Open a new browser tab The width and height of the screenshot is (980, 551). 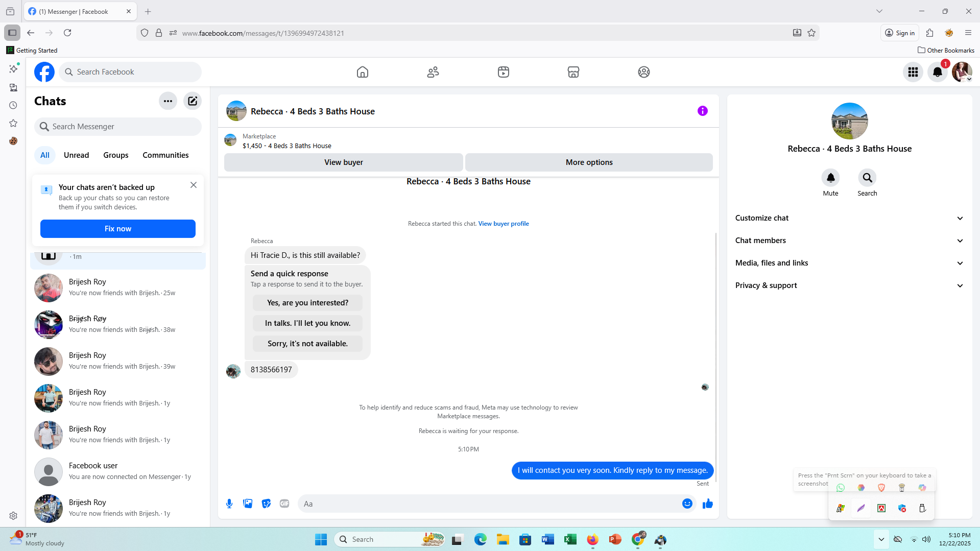point(148,11)
